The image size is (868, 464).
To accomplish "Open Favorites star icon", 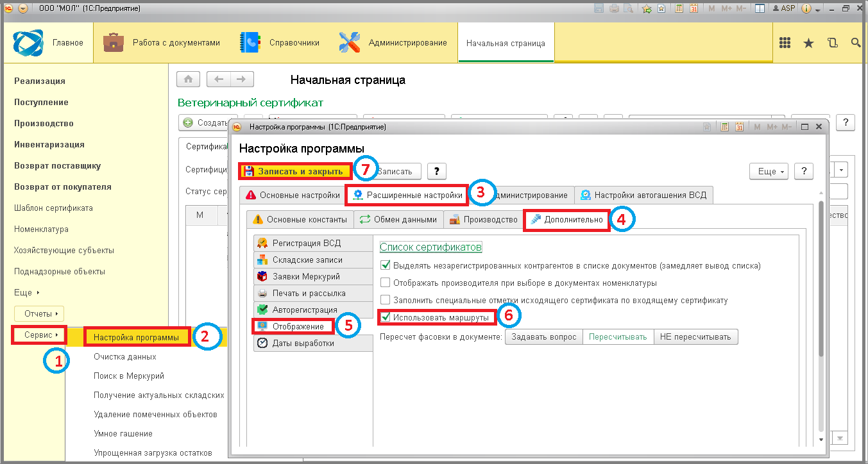I will [808, 43].
